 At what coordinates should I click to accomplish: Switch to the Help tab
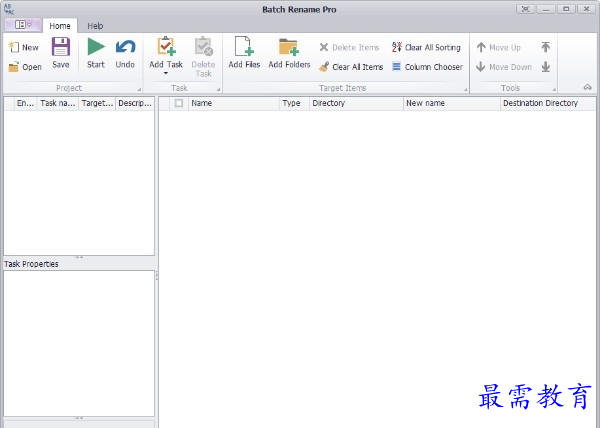click(95, 26)
